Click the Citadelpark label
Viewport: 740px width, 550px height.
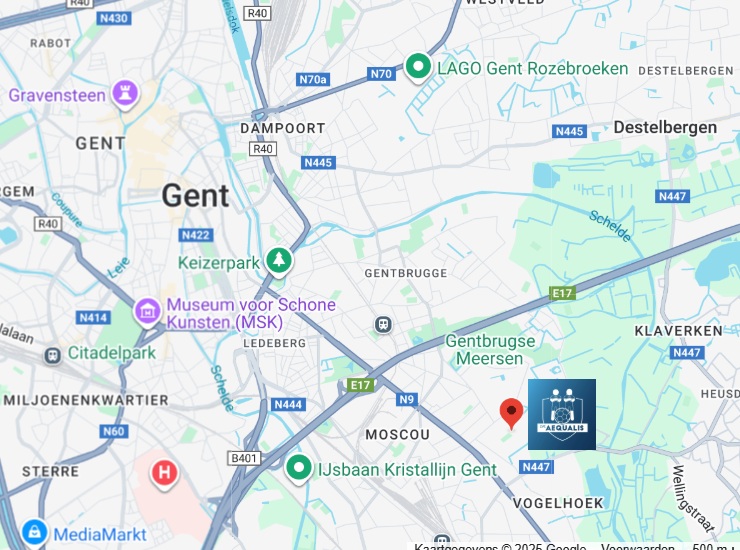click(x=111, y=353)
